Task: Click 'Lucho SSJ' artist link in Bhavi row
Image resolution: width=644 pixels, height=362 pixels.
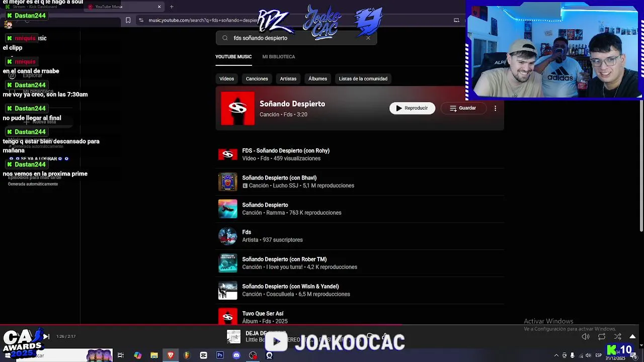Action: tap(285, 186)
